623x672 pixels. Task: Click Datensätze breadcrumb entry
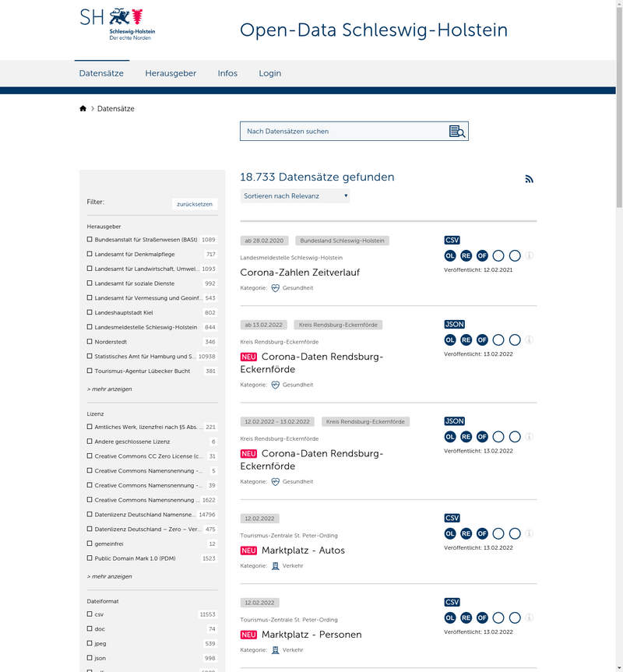point(116,108)
